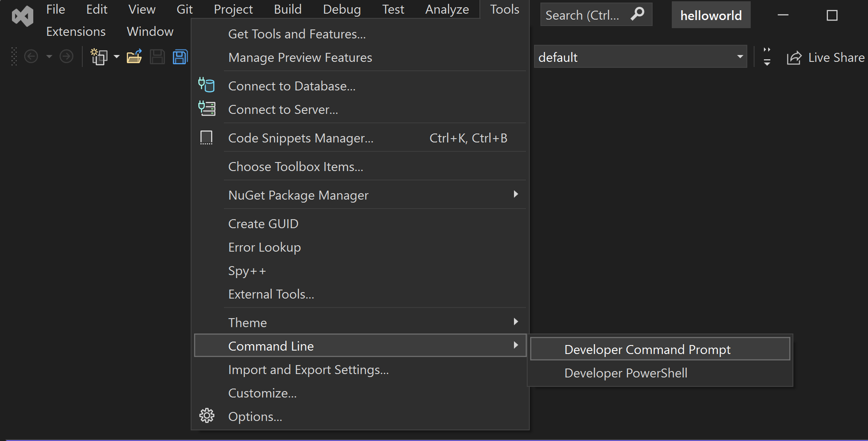
Task: Select the Connect to Server icon
Action: click(206, 109)
